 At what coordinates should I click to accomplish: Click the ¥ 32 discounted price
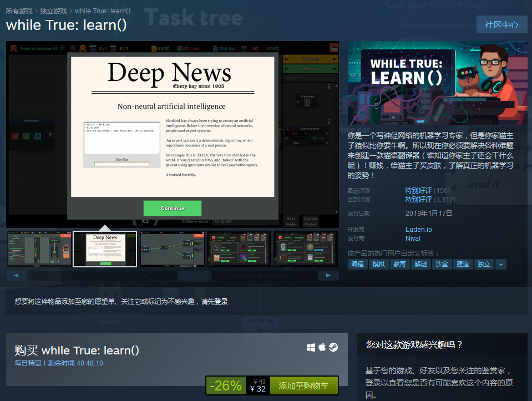[x=258, y=389]
